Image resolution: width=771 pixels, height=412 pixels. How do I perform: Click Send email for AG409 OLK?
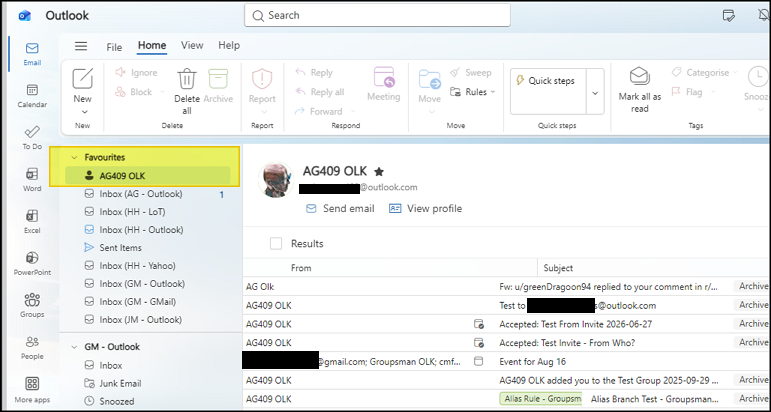[x=340, y=208]
